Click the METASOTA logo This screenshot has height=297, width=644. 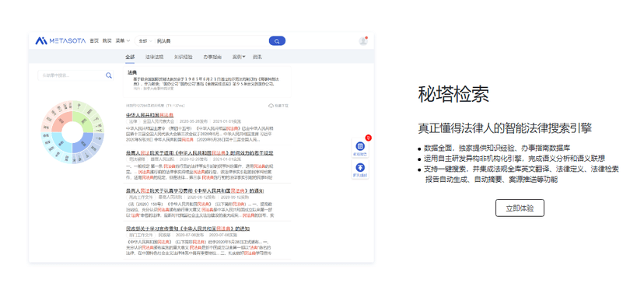click(x=61, y=40)
